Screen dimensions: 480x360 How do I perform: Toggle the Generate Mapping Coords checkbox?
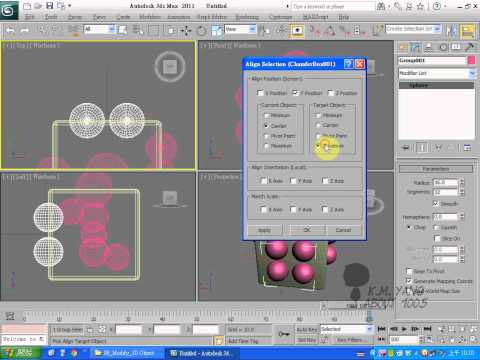pyautogui.click(x=409, y=281)
